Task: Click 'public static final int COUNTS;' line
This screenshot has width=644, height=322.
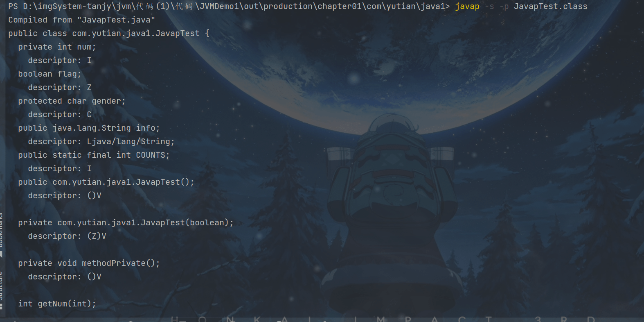Action: (x=94, y=155)
